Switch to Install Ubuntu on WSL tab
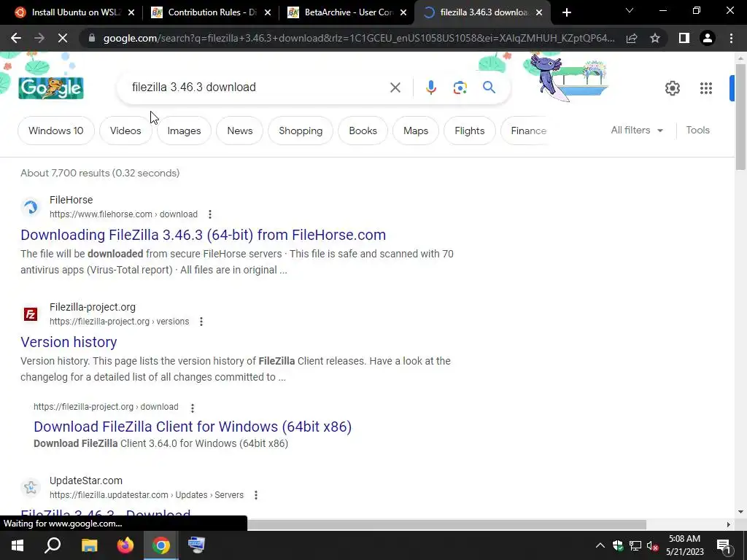The height and width of the screenshot is (560, 747). (x=74, y=12)
